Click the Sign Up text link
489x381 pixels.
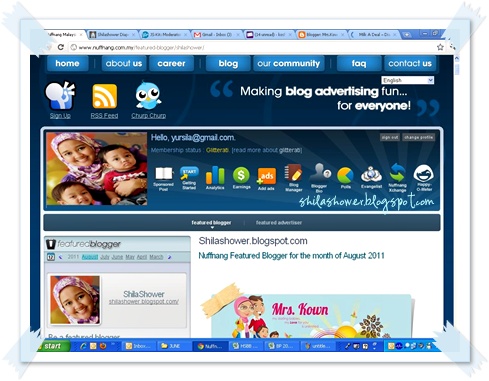click(x=60, y=116)
